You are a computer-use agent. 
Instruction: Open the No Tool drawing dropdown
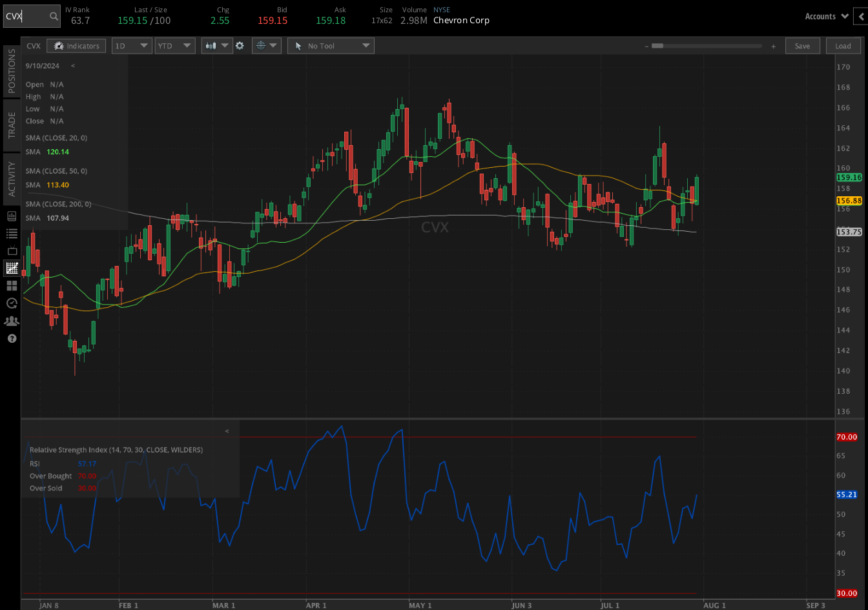[331, 46]
